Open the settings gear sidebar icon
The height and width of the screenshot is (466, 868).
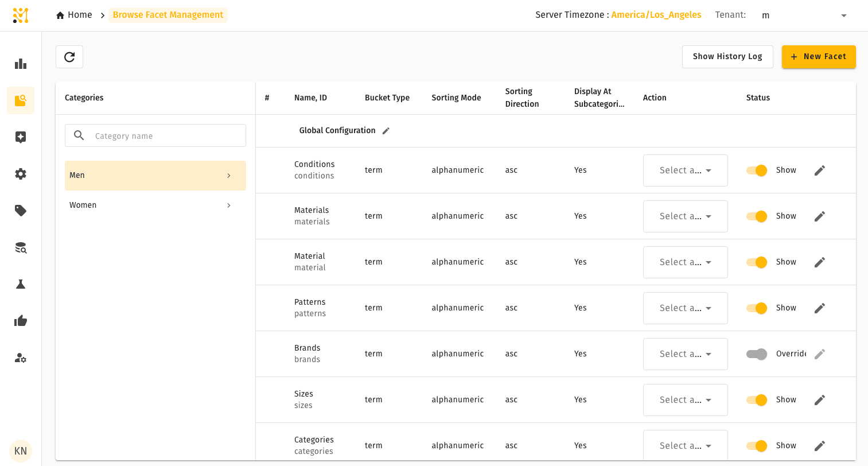21,174
